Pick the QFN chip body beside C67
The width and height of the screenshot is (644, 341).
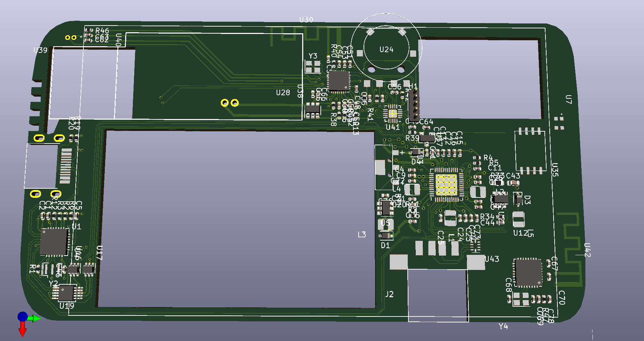528,273
